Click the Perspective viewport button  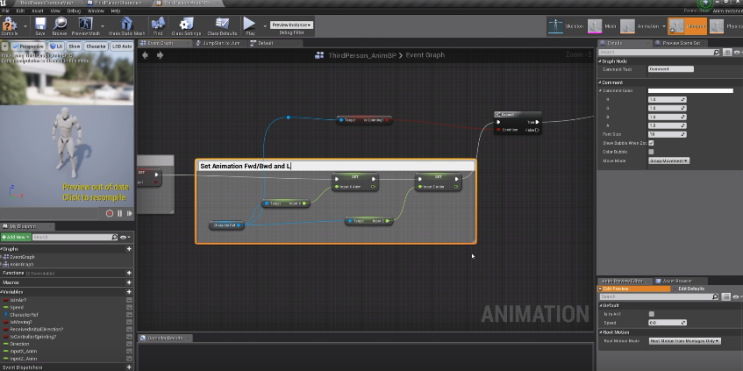[x=29, y=46]
